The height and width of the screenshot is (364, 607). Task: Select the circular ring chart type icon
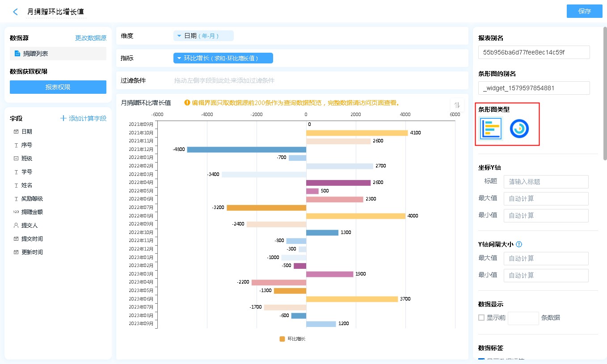519,129
